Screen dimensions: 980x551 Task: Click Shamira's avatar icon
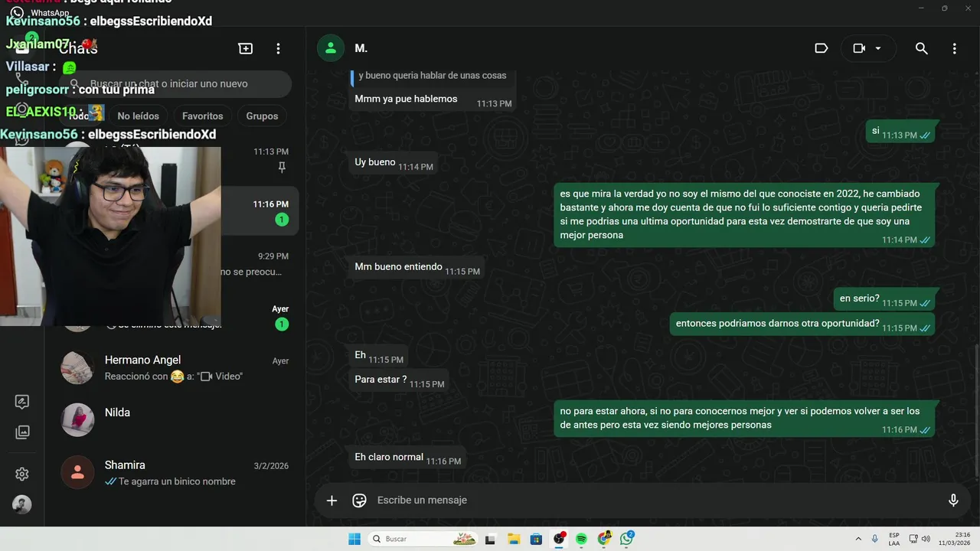77,473
